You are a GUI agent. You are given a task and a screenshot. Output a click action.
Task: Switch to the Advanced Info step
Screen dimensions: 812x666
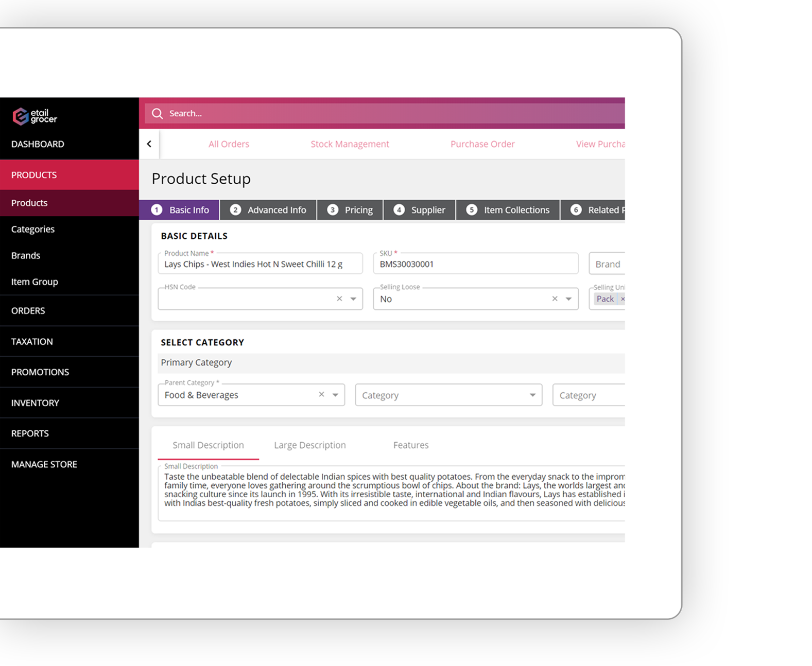[x=268, y=210]
